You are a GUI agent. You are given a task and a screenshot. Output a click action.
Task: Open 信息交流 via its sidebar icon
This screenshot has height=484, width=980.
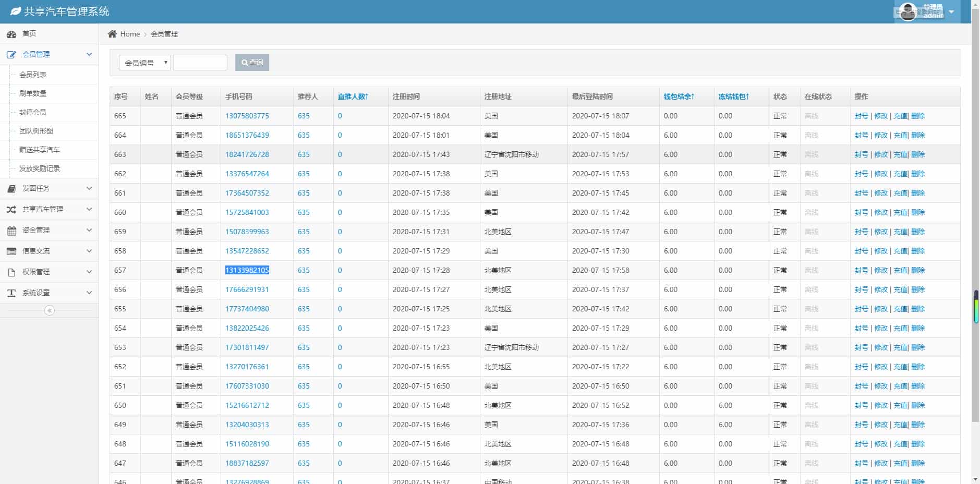[11, 251]
